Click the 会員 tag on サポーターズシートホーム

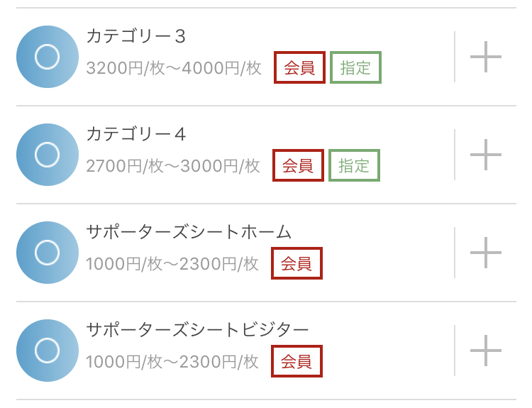pos(297,263)
